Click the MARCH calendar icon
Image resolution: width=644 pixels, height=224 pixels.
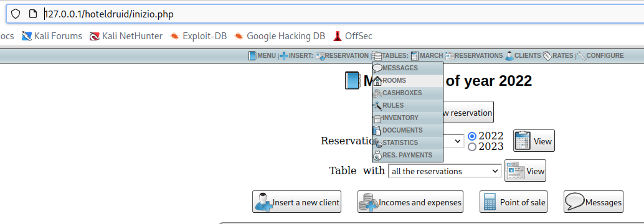click(415, 56)
